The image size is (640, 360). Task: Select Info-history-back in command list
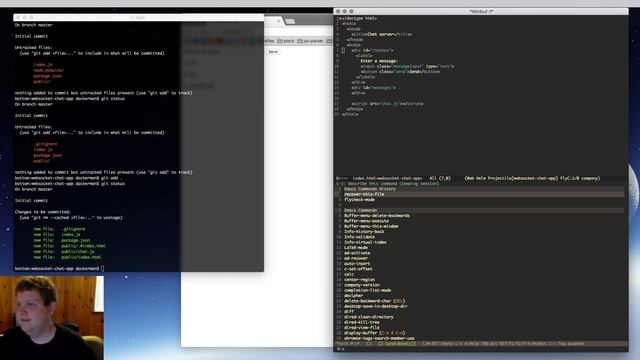pos(364,231)
